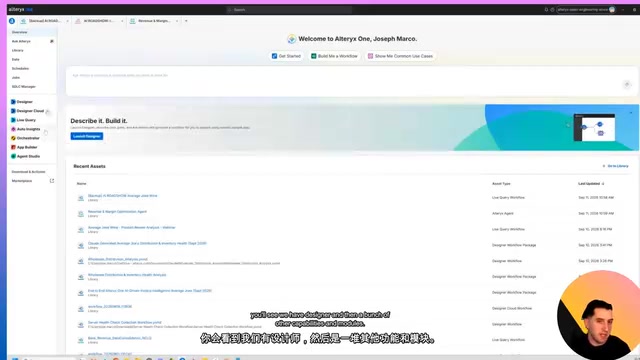Click icon of first Recent Assets row
Viewport: 640px width, 360px height.
click(x=81, y=198)
